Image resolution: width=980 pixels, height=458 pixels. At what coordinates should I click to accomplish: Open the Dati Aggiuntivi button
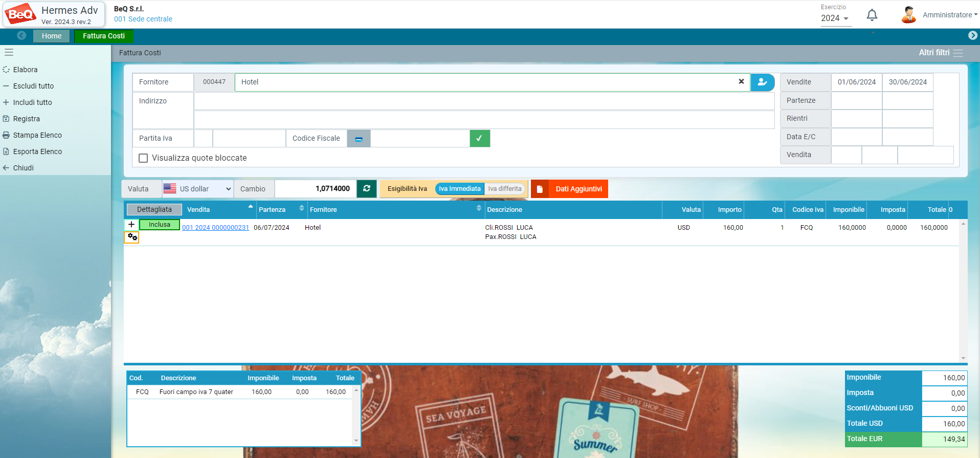(578, 189)
